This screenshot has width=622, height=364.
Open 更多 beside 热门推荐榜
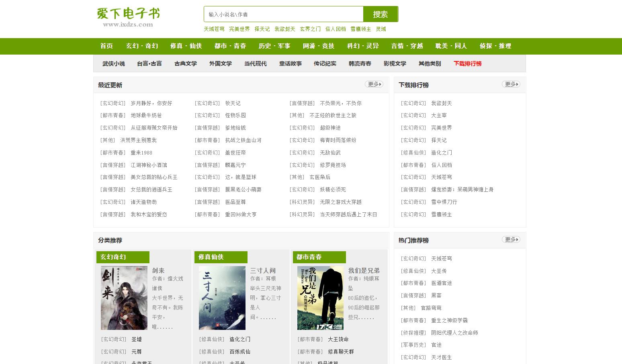coord(511,239)
